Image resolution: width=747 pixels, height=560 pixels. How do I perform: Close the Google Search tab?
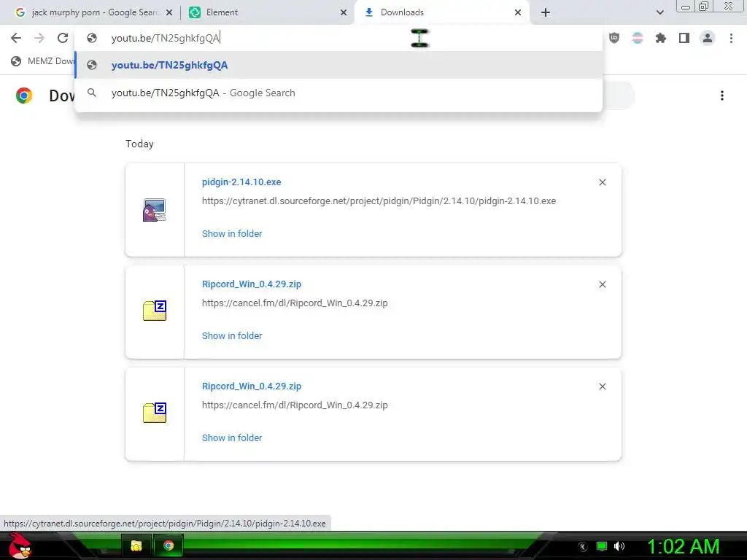pos(169,12)
